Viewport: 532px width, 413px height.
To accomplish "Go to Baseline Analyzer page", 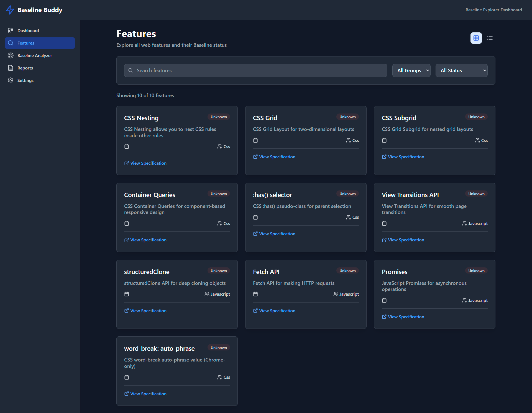I will point(35,55).
